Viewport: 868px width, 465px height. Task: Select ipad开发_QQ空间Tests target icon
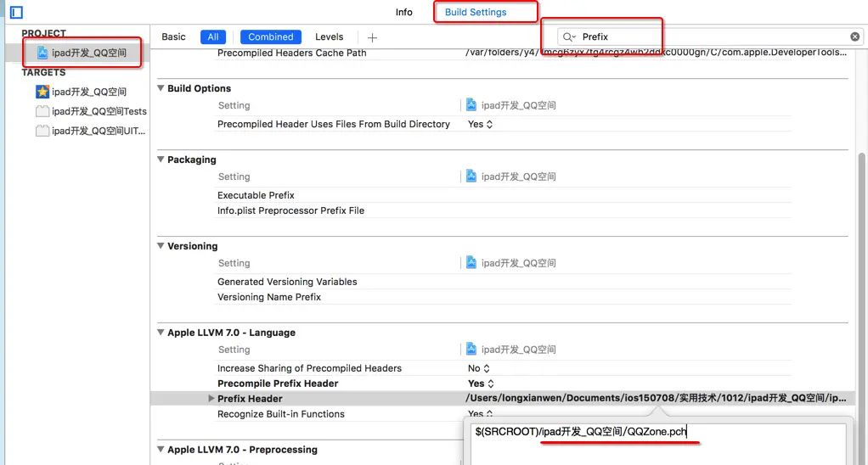[42, 111]
